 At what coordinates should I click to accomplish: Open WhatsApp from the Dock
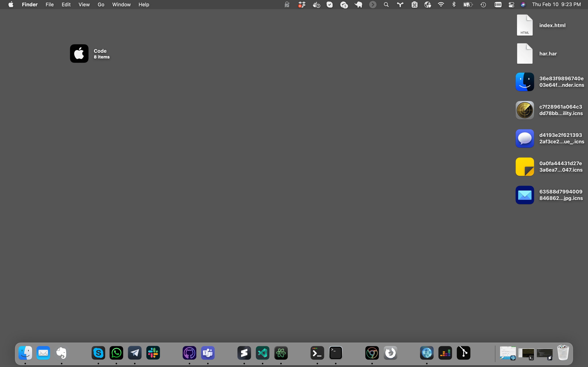[x=116, y=353]
